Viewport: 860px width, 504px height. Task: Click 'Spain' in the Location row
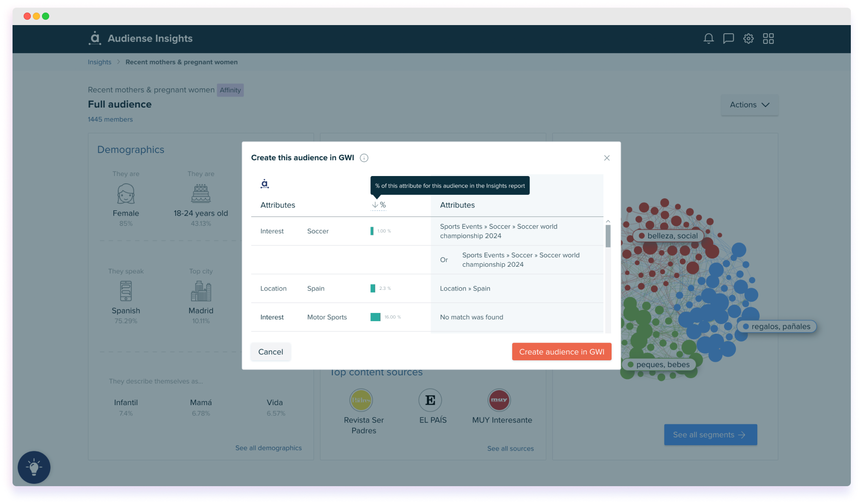point(315,288)
